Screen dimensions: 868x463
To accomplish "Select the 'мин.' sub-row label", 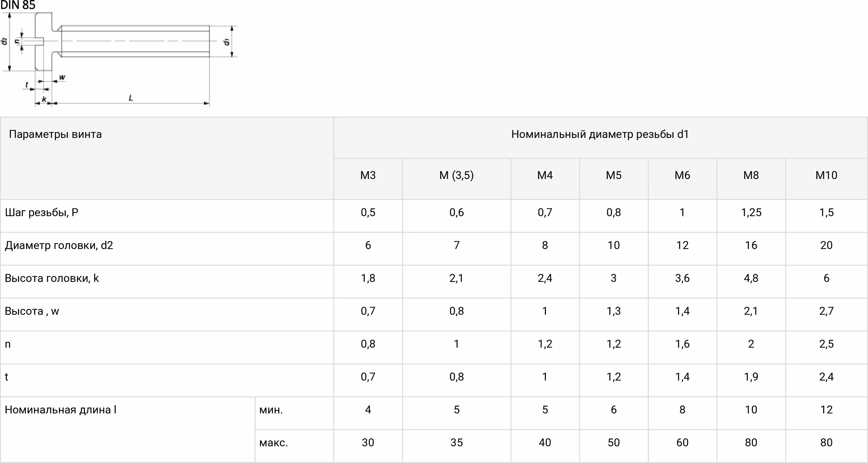I will 271,410.
